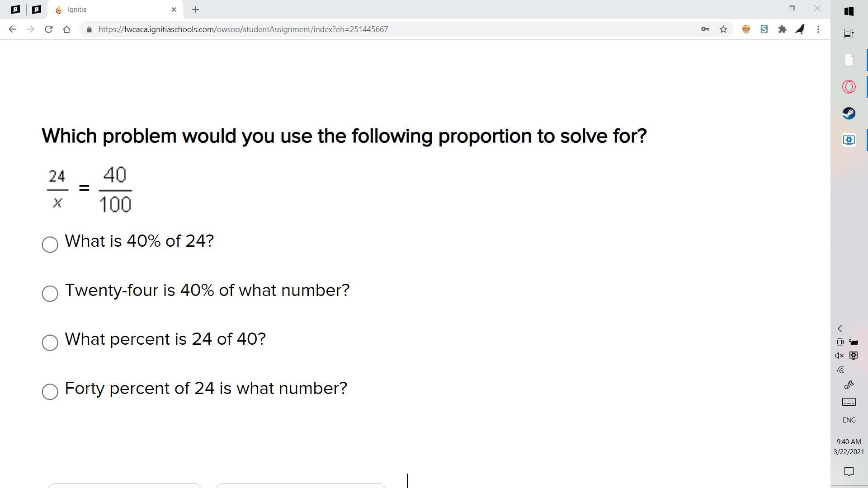This screenshot has height=488, width=868.
Task: Open the notification action center
Action: click(x=849, y=472)
